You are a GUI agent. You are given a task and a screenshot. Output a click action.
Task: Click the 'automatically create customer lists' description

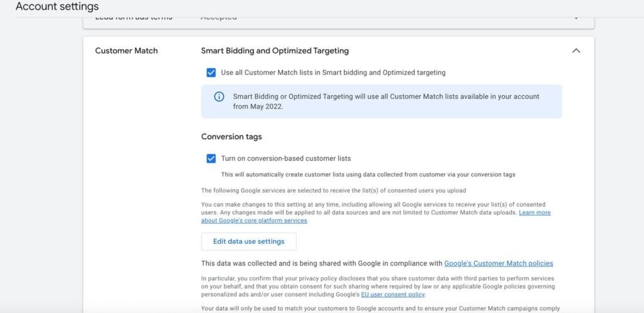[369, 174]
